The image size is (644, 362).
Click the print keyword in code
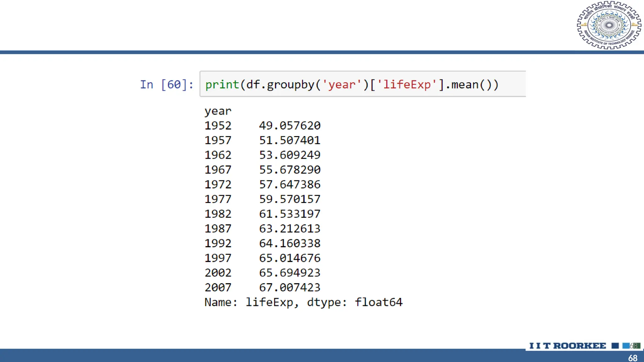pyautogui.click(x=222, y=85)
